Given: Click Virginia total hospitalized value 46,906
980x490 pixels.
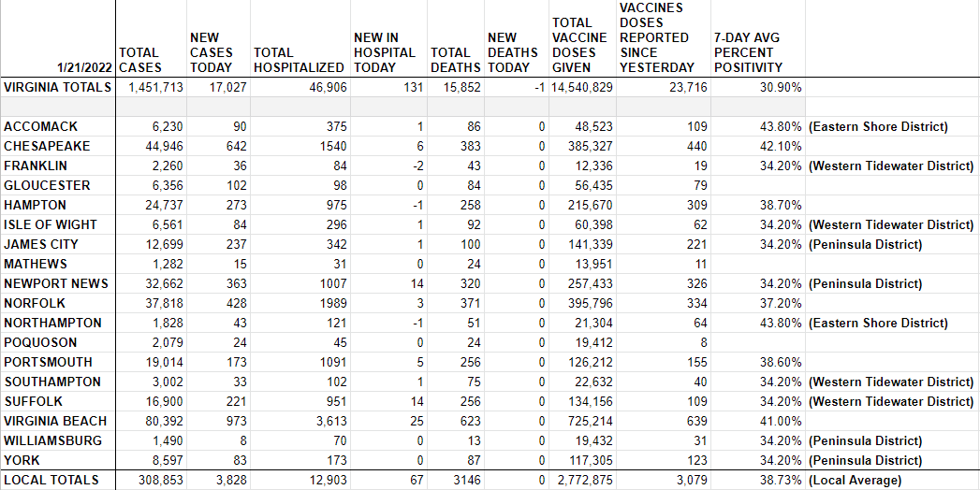Looking at the screenshot, I should pos(328,87).
